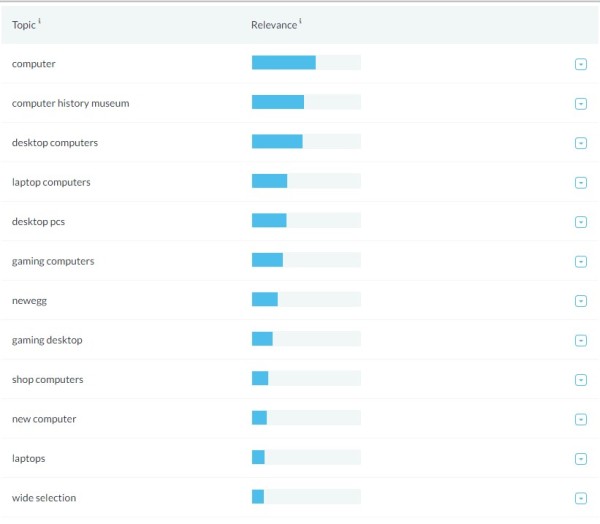This screenshot has height=524, width=600.
Task: Expand the new computer row
Action: pyautogui.click(x=580, y=419)
